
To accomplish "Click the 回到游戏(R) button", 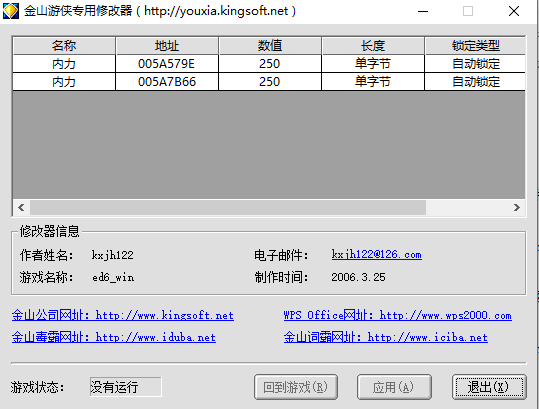I will [296, 387].
